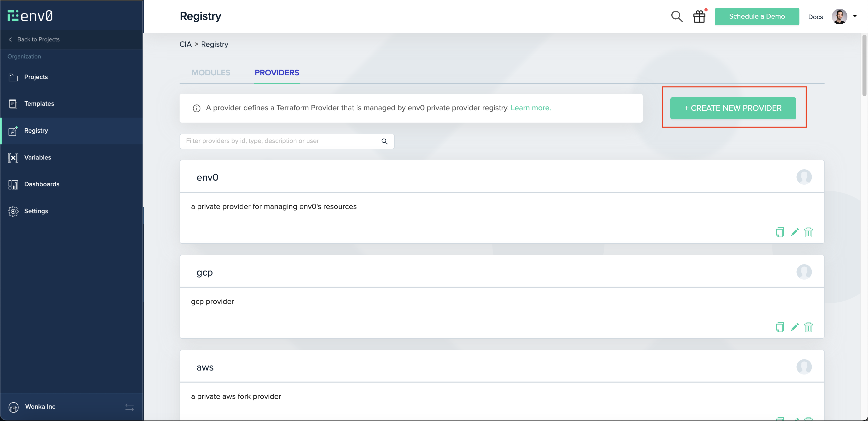This screenshot has width=868, height=421.
Task: Delete the gcp provider via trash icon
Action: 808,327
